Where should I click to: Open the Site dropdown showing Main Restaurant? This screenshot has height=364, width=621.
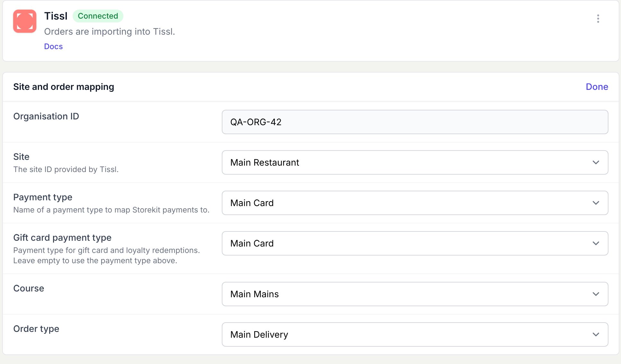415,162
